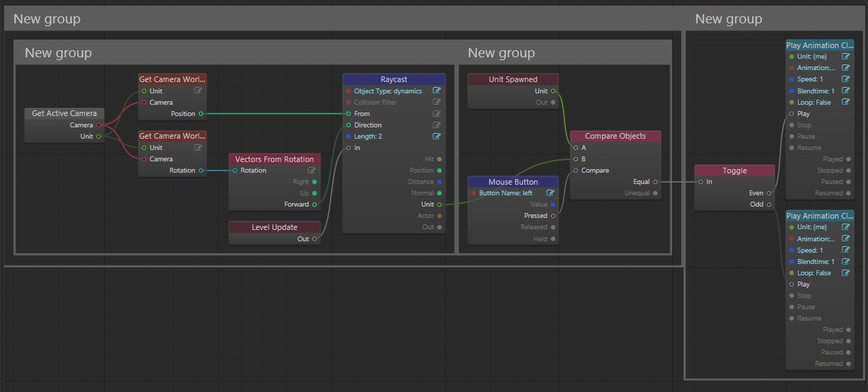Image resolution: width=868 pixels, height=392 pixels.
Task: Click the Raycast In input port
Action: point(348,147)
